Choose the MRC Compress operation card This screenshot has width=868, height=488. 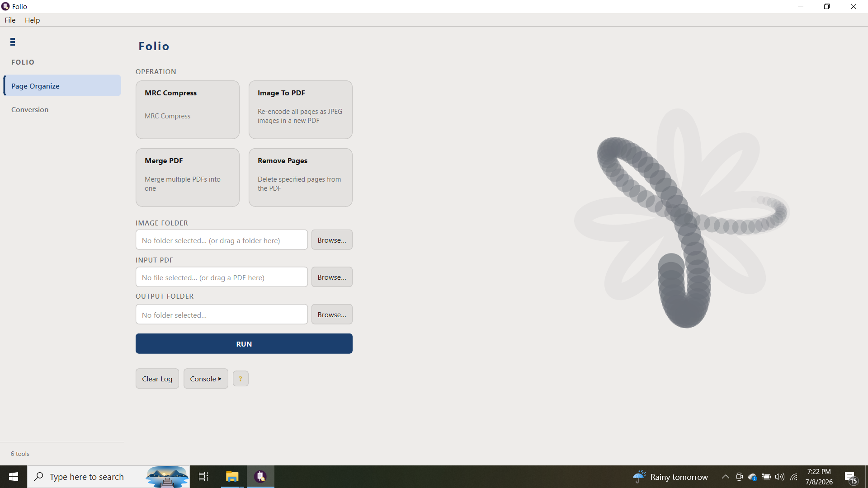(188, 110)
